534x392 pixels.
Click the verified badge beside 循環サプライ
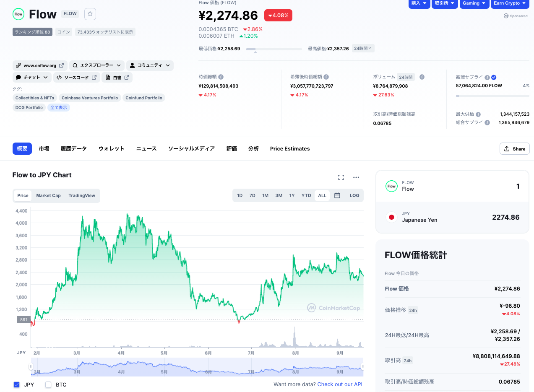[x=494, y=77]
